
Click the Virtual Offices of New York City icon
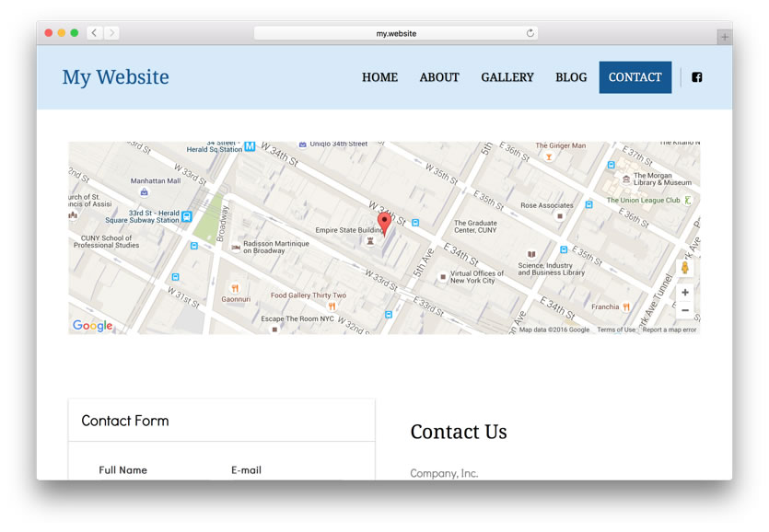(x=443, y=277)
